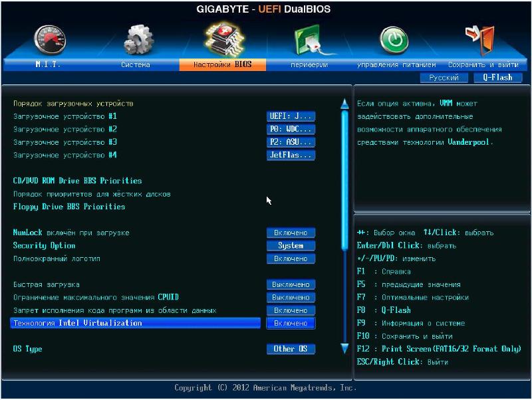
Task: Click the Save & Exit door icon
Action: (480, 40)
